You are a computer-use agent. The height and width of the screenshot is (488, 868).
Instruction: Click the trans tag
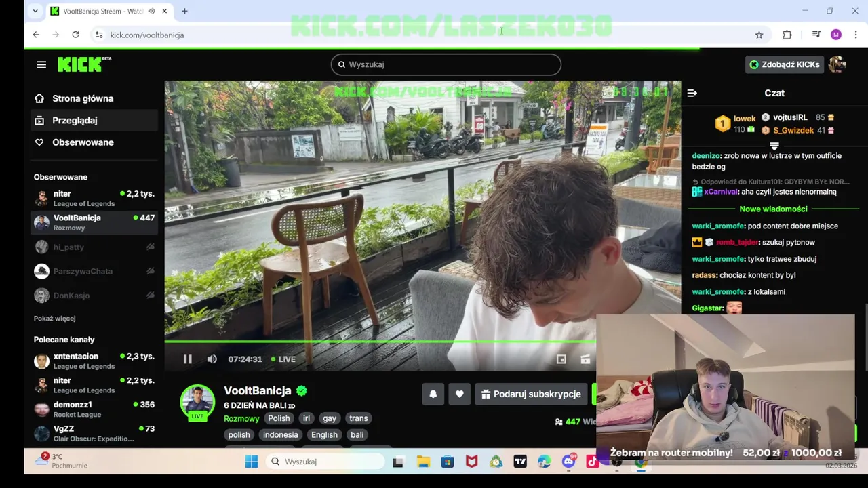(358, 418)
